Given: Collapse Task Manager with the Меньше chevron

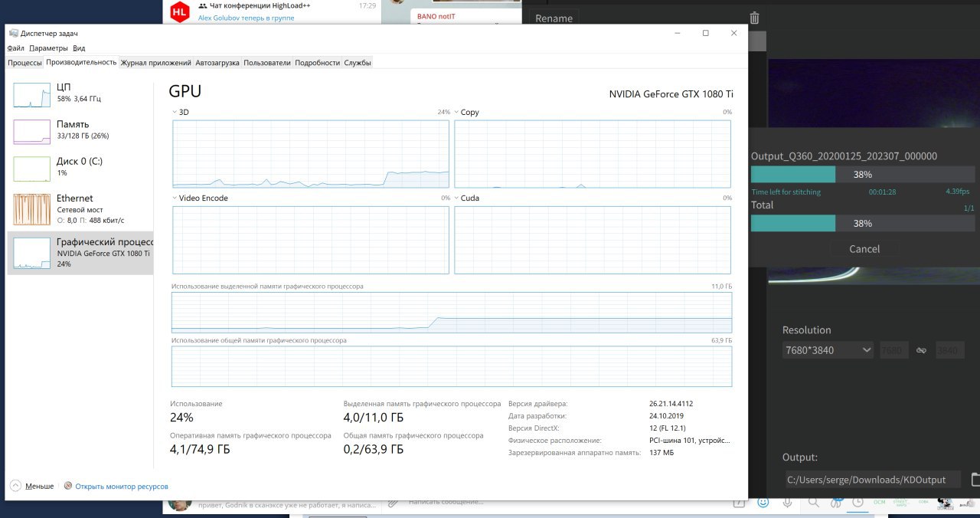Looking at the screenshot, I should pyautogui.click(x=15, y=486).
